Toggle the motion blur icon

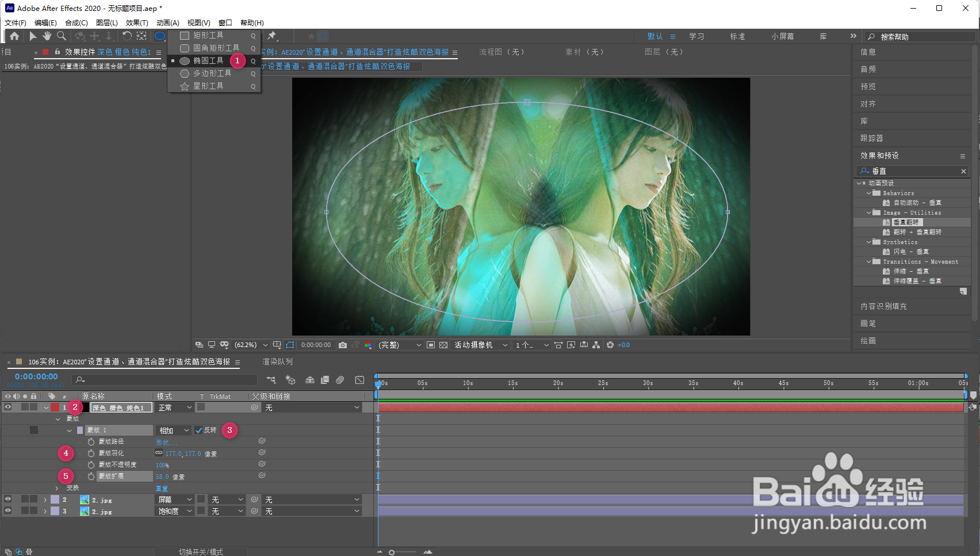point(340,380)
